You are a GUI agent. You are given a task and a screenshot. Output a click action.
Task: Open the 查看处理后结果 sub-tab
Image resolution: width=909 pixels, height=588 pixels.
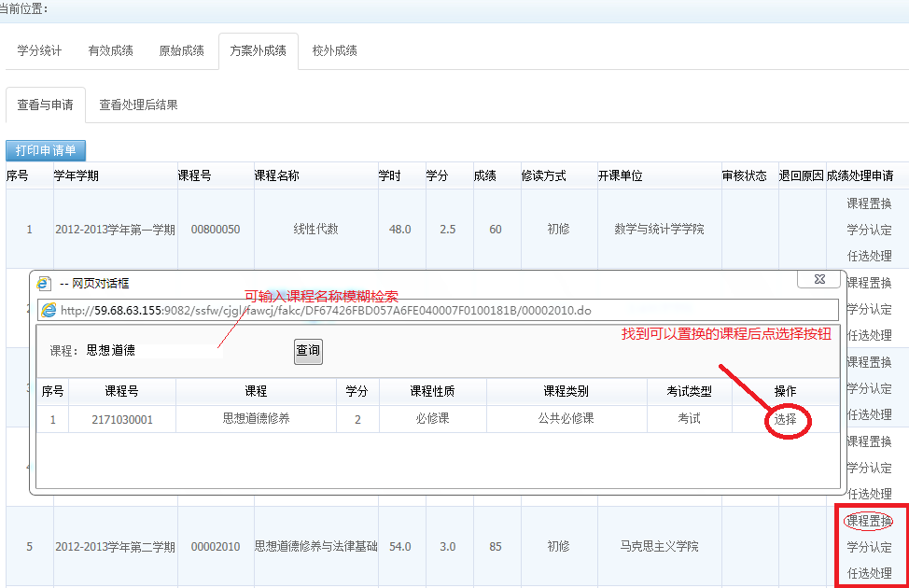tap(139, 105)
